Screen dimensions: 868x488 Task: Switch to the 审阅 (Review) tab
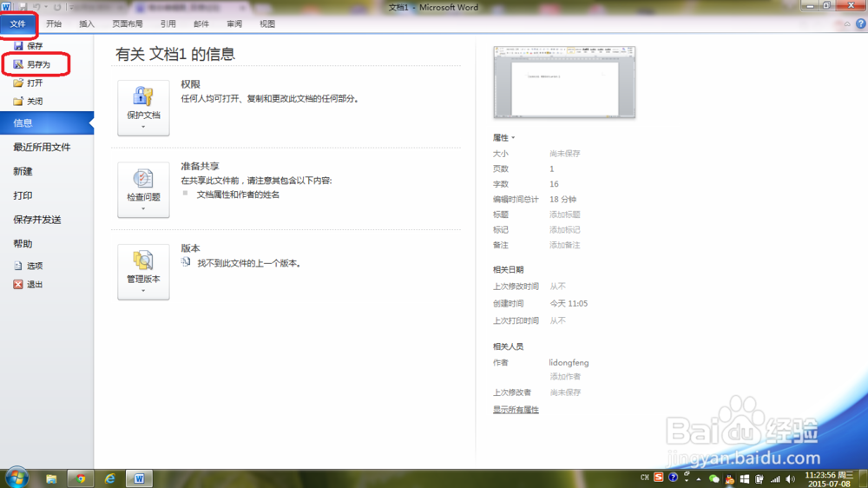(x=234, y=23)
